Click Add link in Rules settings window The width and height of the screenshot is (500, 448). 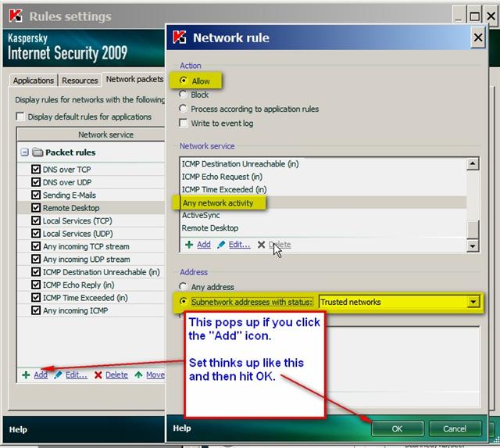41,375
